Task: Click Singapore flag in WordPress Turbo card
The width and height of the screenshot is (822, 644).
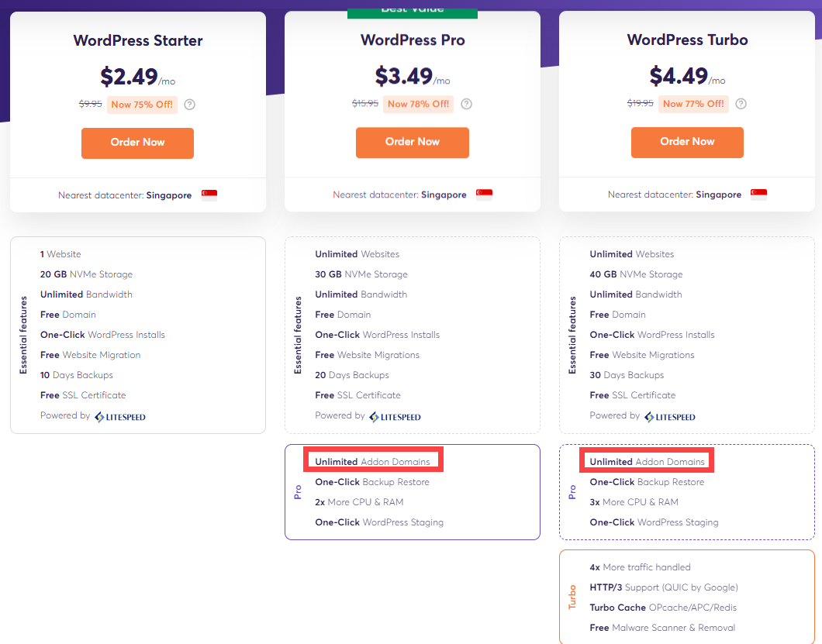Action: (758, 195)
